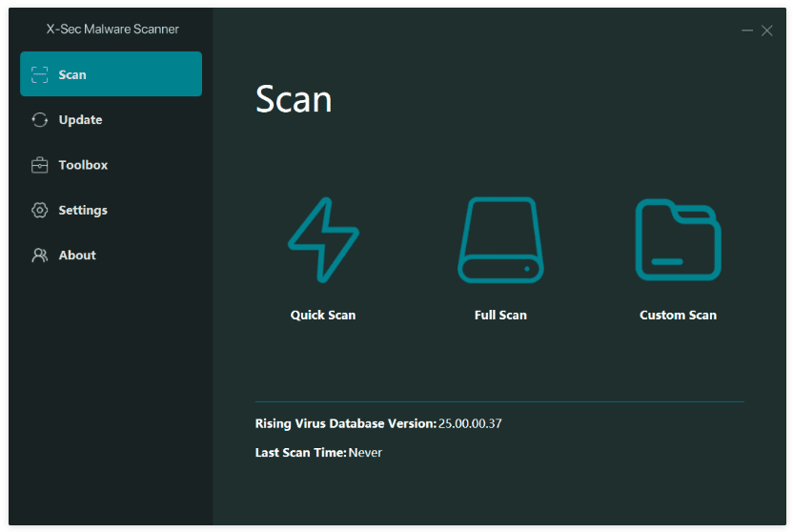
Task: Open the Update section label
Action: (x=80, y=120)
